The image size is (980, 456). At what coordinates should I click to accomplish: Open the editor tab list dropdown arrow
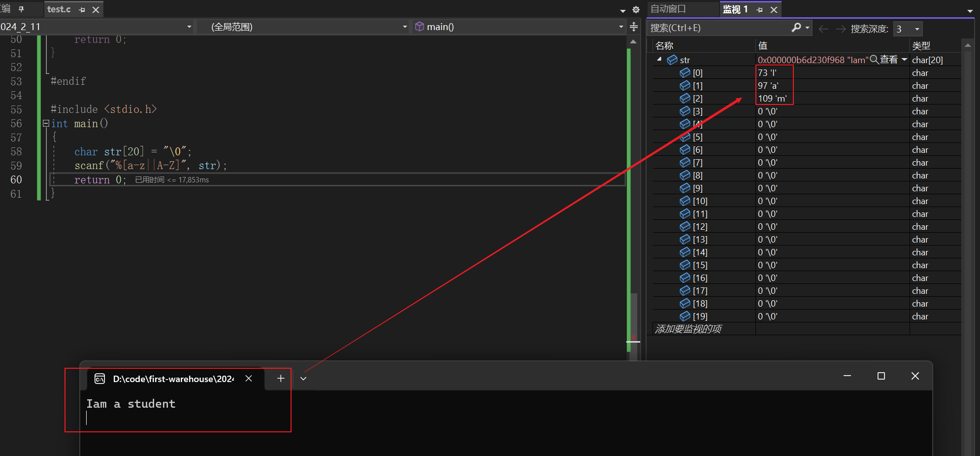(x=622, y=10)
